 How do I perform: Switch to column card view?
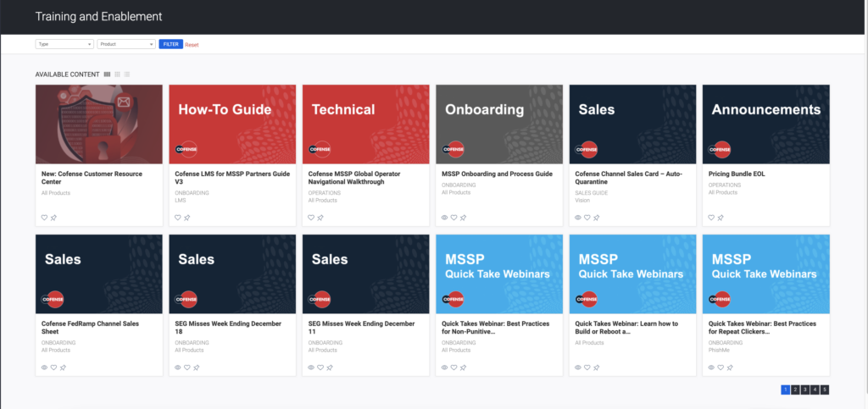[x=108, y=75]
